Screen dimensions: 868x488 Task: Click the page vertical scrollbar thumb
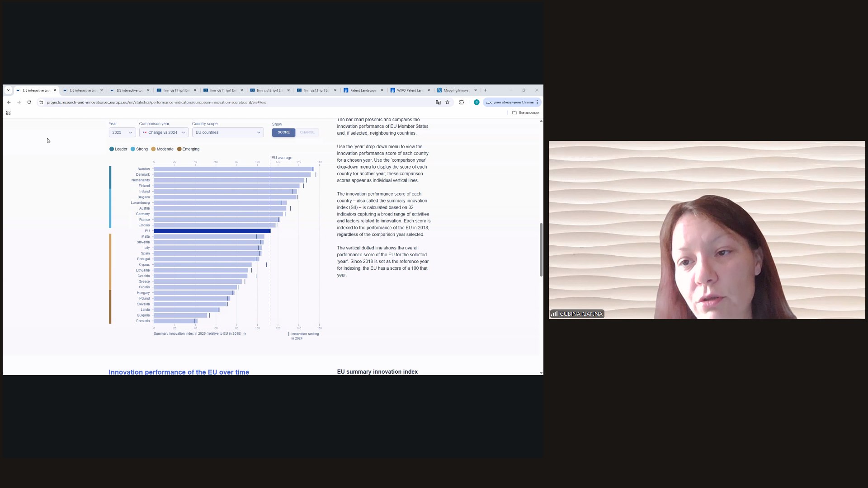541,249
